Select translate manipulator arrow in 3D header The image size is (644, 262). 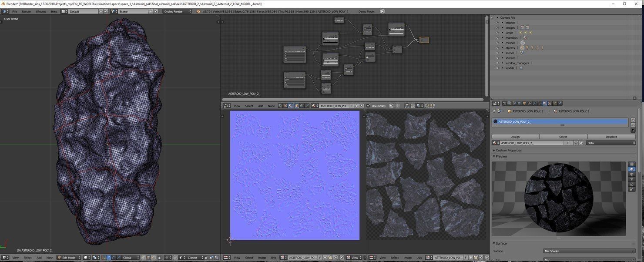(108, 258)
